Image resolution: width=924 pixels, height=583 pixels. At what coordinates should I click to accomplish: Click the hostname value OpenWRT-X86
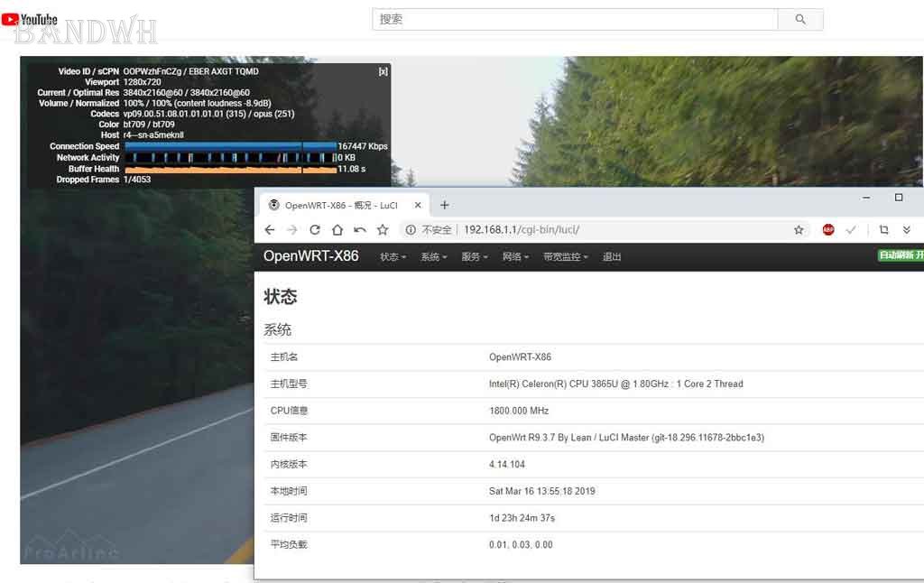tap(520, 357)
